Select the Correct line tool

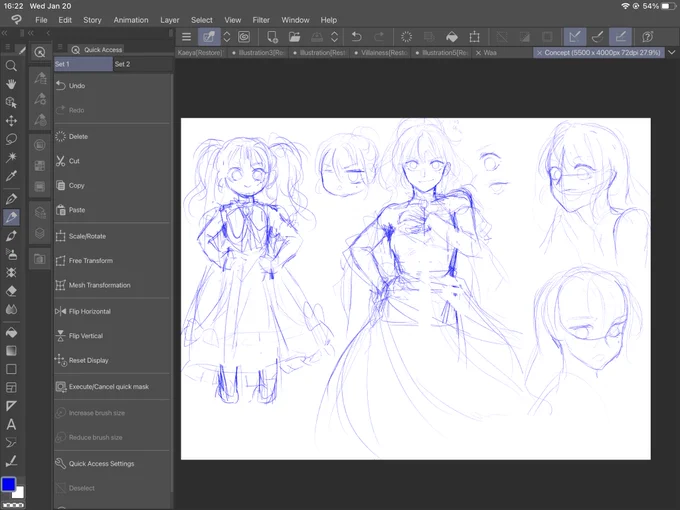[11, 461]
